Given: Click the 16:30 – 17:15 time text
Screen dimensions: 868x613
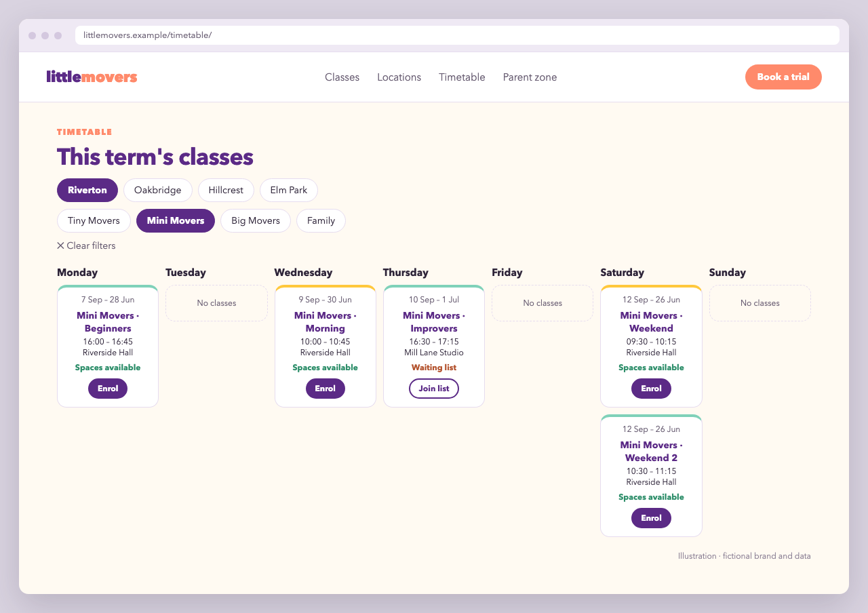Looking at the screenshot, I should tap(434, 342).
